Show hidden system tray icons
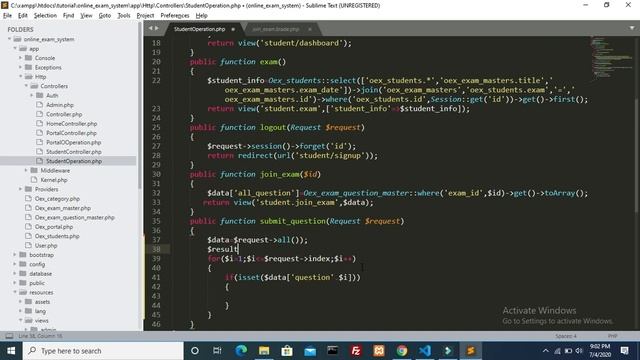Screen dimensions: 640x360 pyautogui.click(x=546, y=351)
